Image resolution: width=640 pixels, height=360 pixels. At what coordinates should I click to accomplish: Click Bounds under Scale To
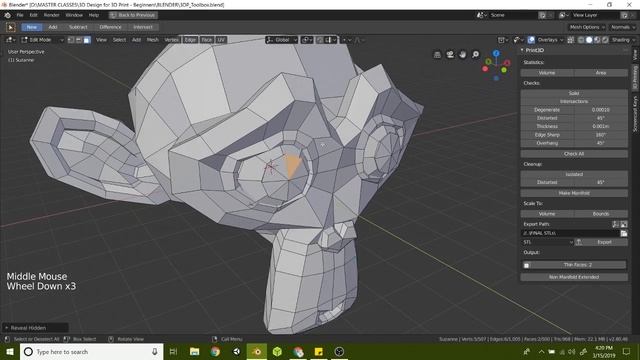[x=601, y=214]
